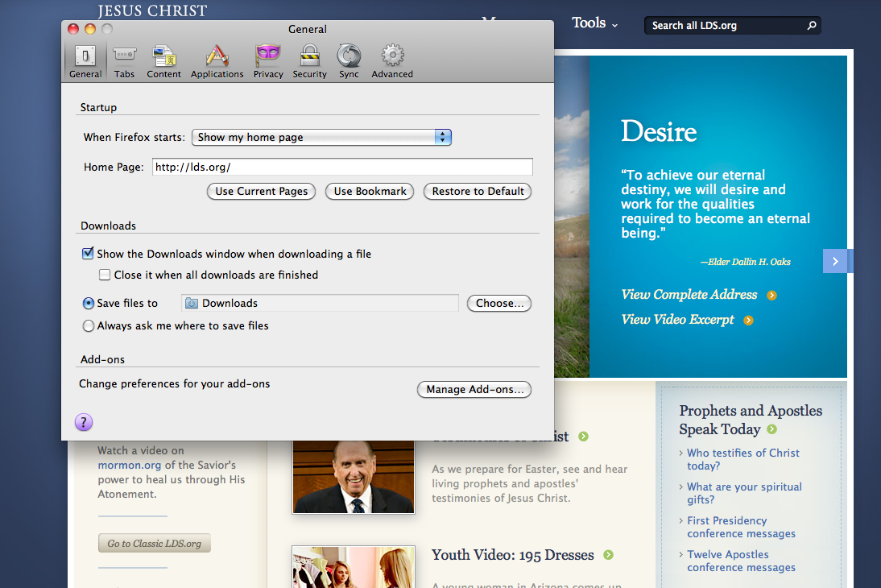881x588 pixels.
Task: Open View Complete Address link
Action: pos(689,295)
